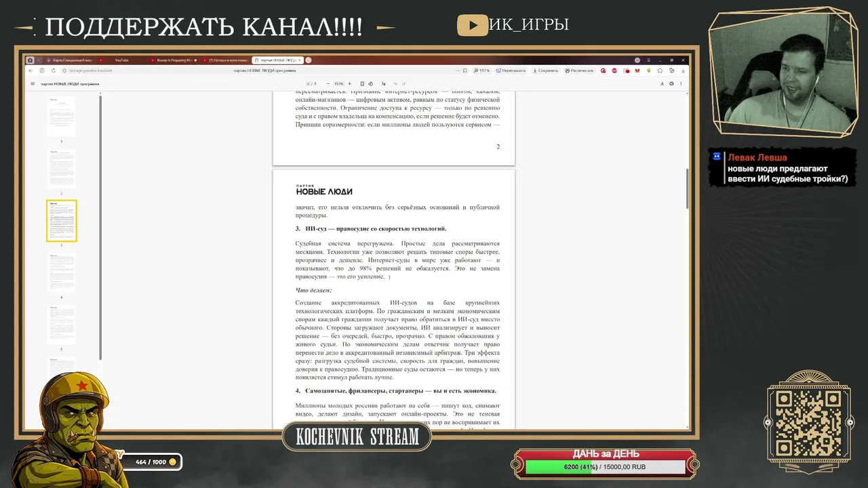Viewport: 868px width, 488px height.
Task: Close the партия НОВЫЕ ЛЮДИ tab
Action: coord(299,60)
